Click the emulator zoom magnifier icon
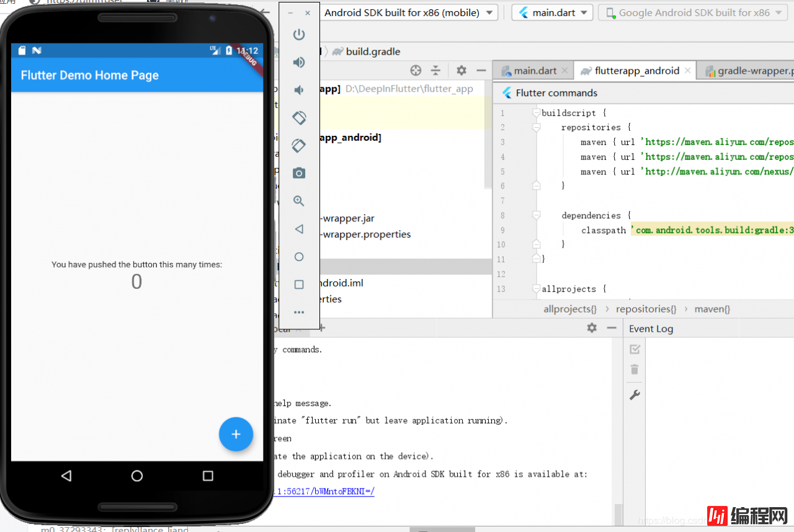 299,201
